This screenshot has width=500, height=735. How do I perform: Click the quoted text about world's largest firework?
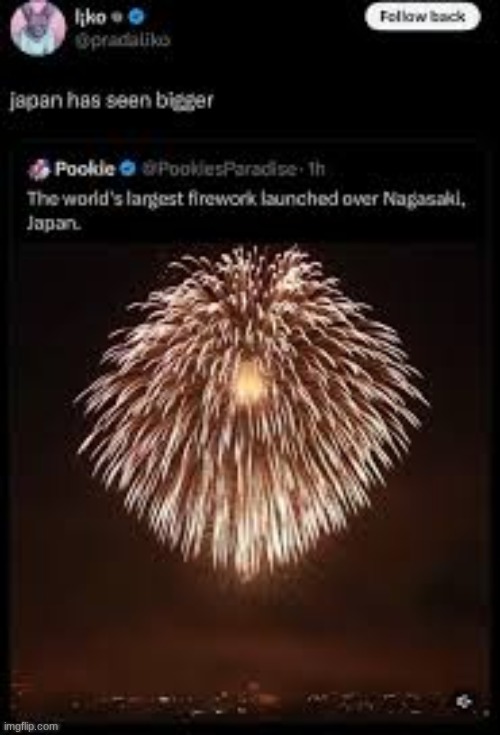click(x=246, y=210)
